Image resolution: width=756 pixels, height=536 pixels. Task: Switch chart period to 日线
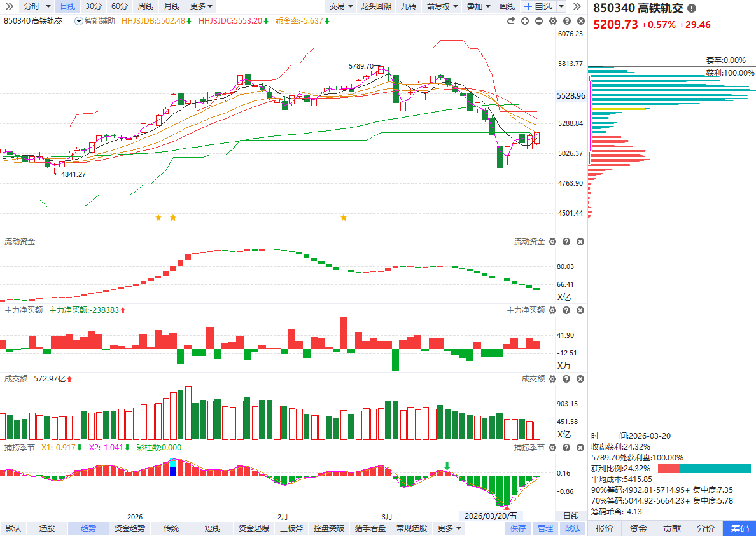(x=67, y=6)
